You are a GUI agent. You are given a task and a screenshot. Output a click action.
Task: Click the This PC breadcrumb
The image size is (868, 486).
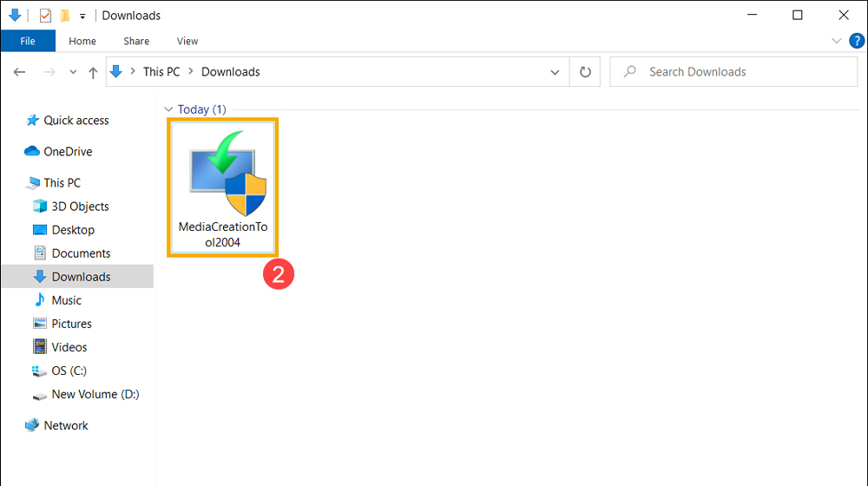pos(161,72)
